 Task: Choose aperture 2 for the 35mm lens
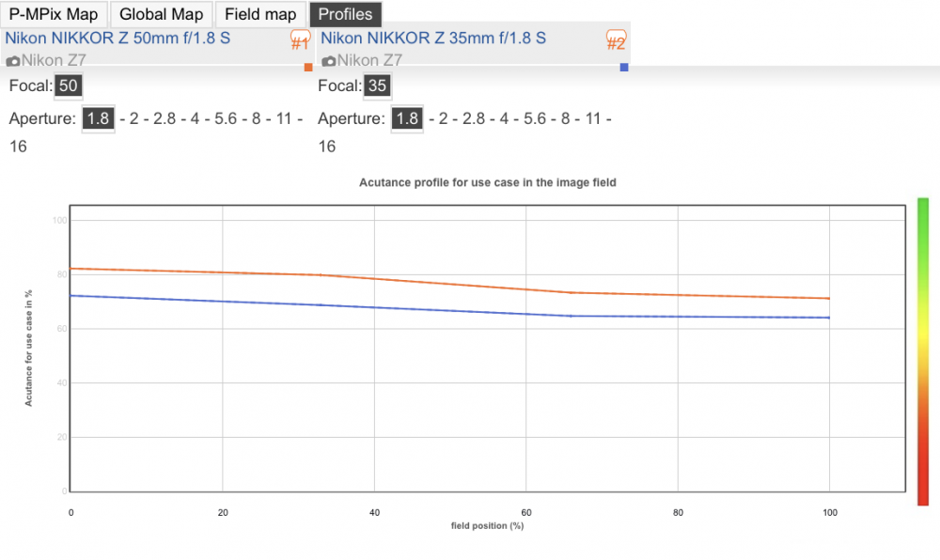pos(443,118)
